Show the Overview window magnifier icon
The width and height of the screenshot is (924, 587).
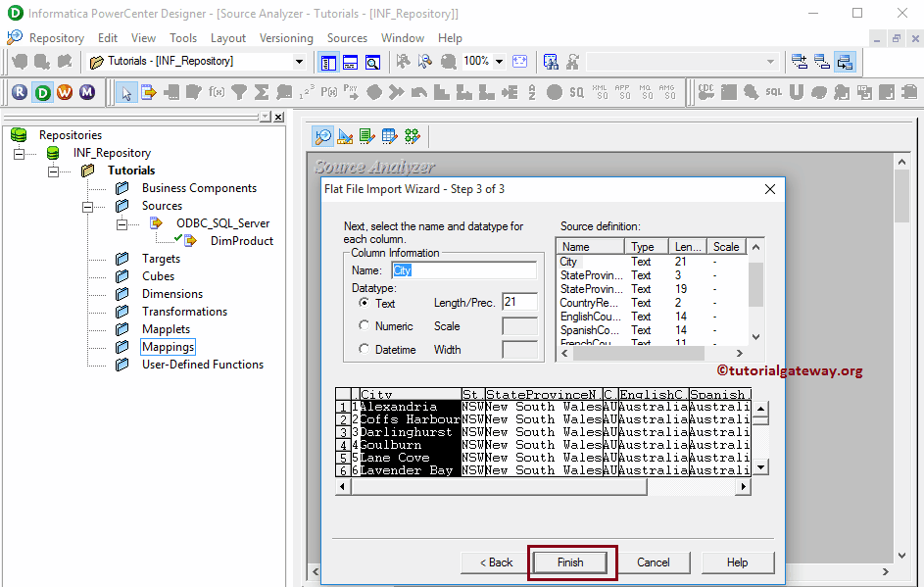tap(373, 62)
